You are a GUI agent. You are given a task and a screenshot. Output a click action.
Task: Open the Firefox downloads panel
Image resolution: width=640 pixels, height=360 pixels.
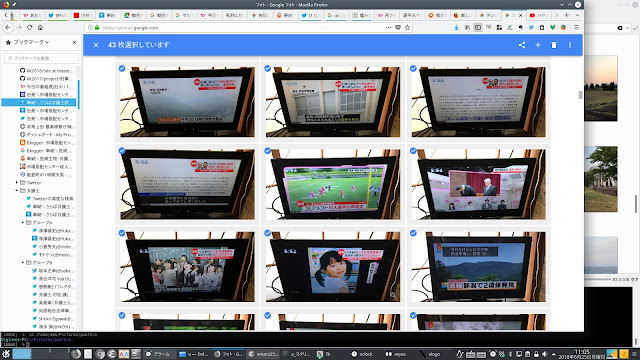click(x=456, y=27)
